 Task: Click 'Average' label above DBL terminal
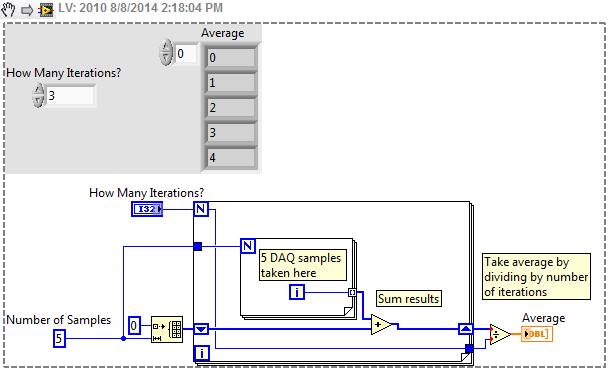543,318
